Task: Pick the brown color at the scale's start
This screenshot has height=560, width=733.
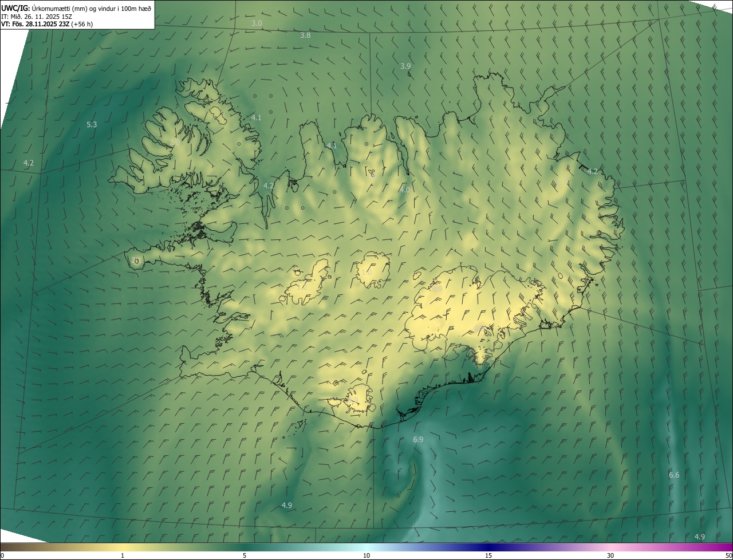Action: point(6,547)
